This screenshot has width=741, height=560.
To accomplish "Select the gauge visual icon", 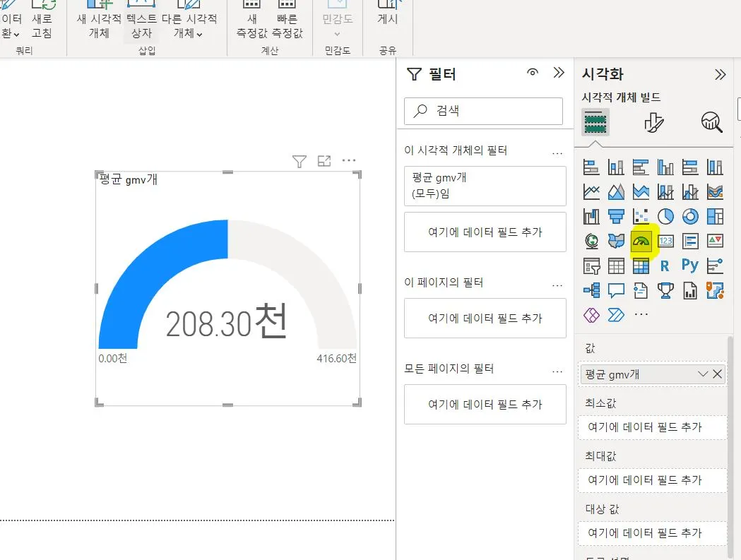I will pyautogui.click(x=641, y=241).
